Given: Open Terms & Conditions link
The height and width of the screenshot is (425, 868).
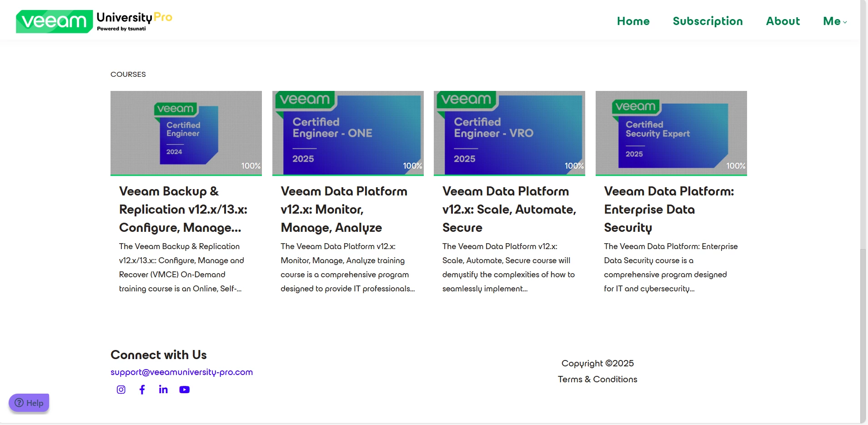Looking at the screenshot, I should [x=597, y=379].
